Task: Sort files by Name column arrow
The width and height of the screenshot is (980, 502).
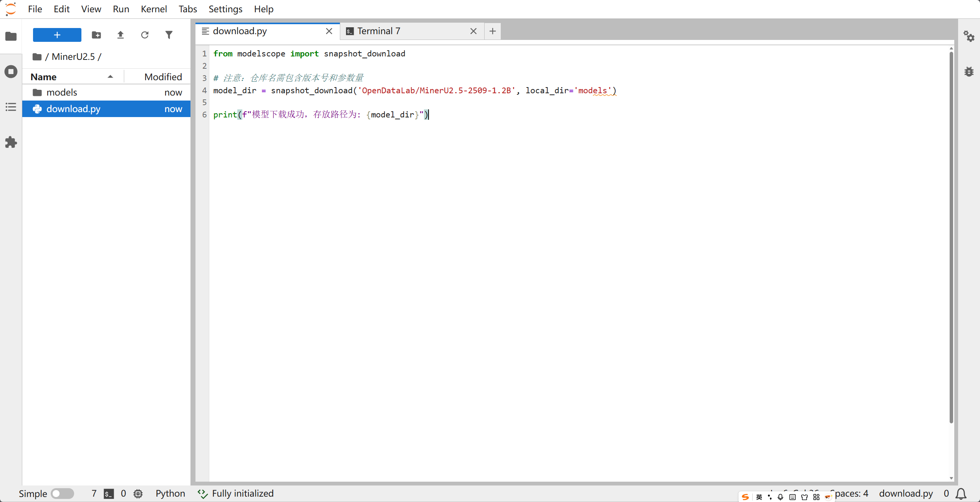Action: click(110, 77)
